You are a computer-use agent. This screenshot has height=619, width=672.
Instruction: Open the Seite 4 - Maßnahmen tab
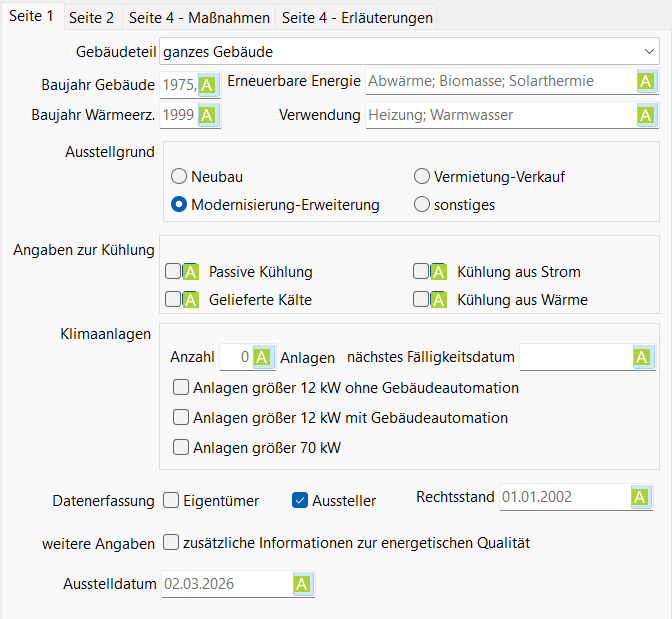pos(199,18)
